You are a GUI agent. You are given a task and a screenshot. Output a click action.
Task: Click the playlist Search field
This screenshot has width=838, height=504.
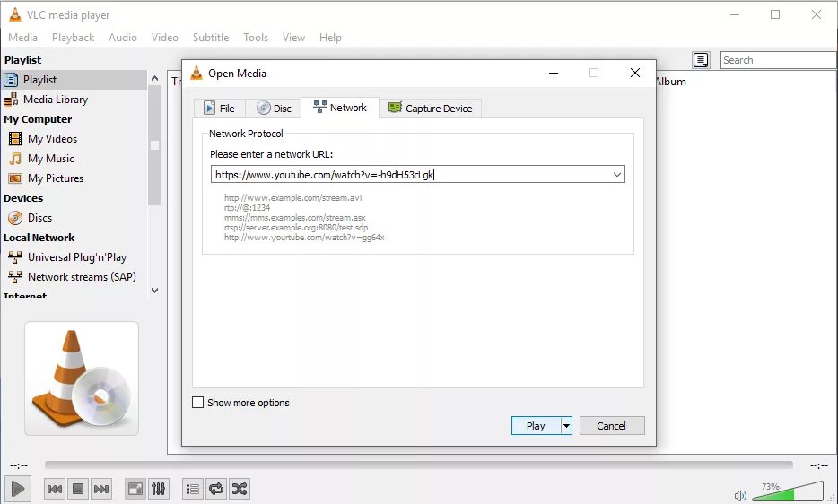click(x=778, y=60)
